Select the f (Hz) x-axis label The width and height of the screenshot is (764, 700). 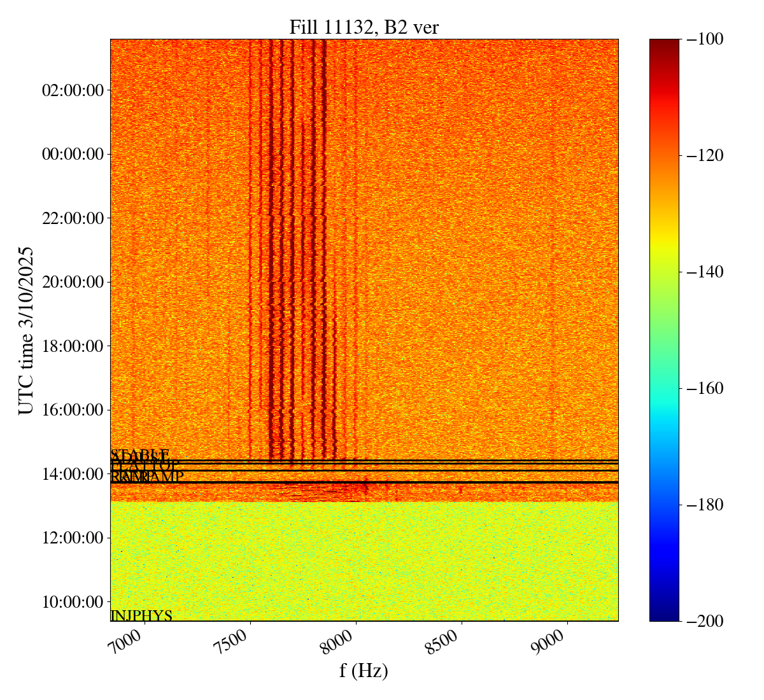pos(364,670)
